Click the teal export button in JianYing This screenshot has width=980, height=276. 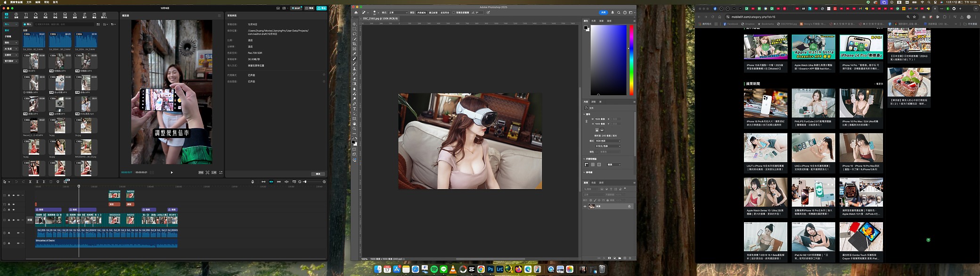[321, 8]
